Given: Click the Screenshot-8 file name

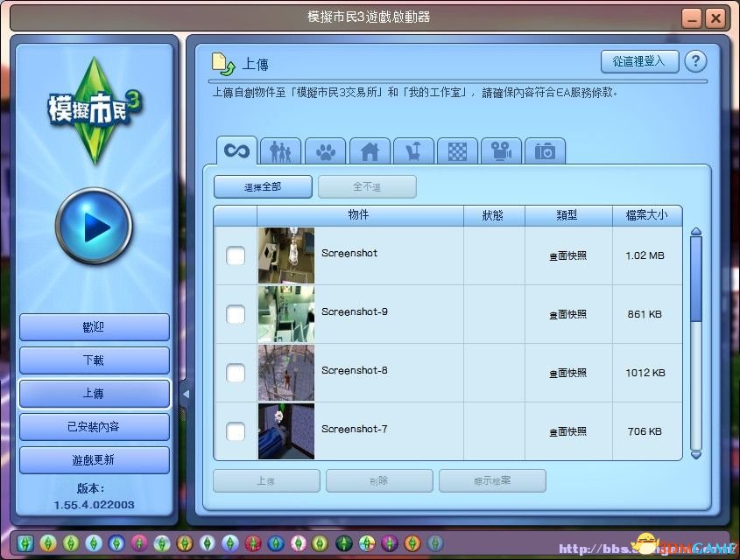Looking at the screenshot, I should click(355, 370).
